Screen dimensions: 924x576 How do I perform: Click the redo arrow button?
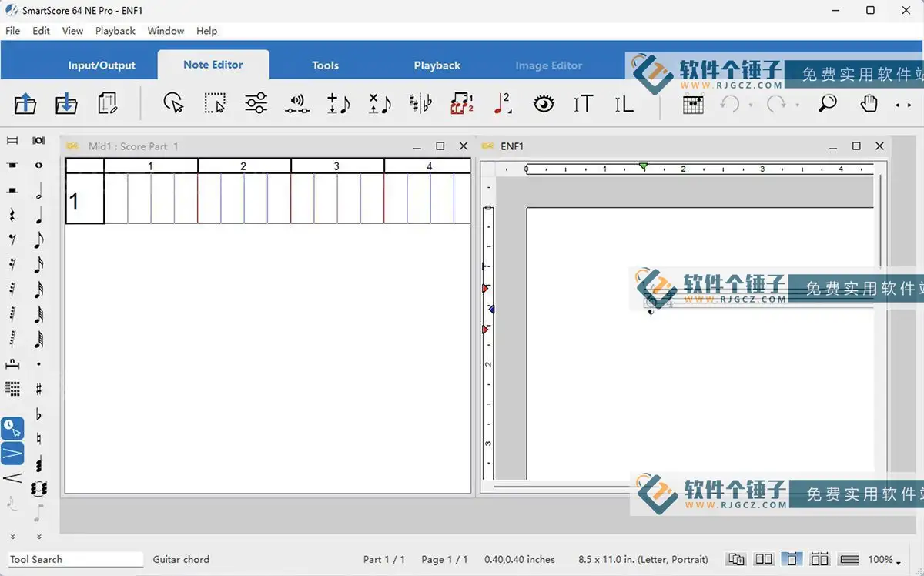(x=776, y=103)
